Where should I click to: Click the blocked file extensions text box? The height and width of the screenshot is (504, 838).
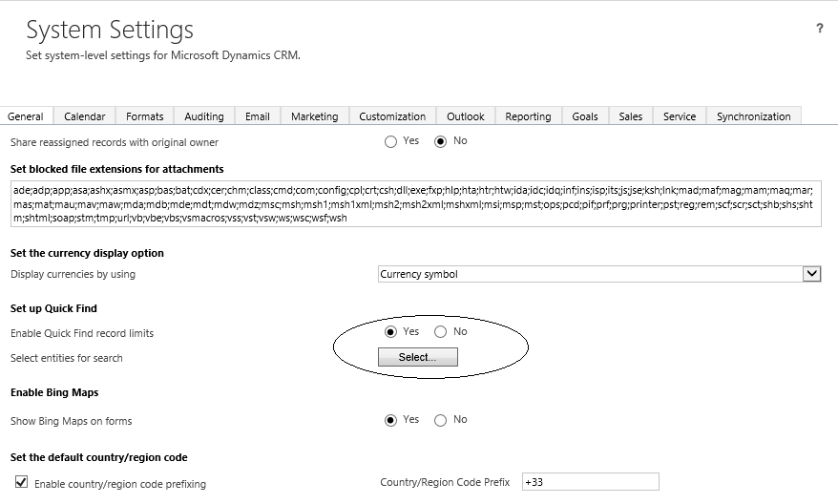click(415, 205)
